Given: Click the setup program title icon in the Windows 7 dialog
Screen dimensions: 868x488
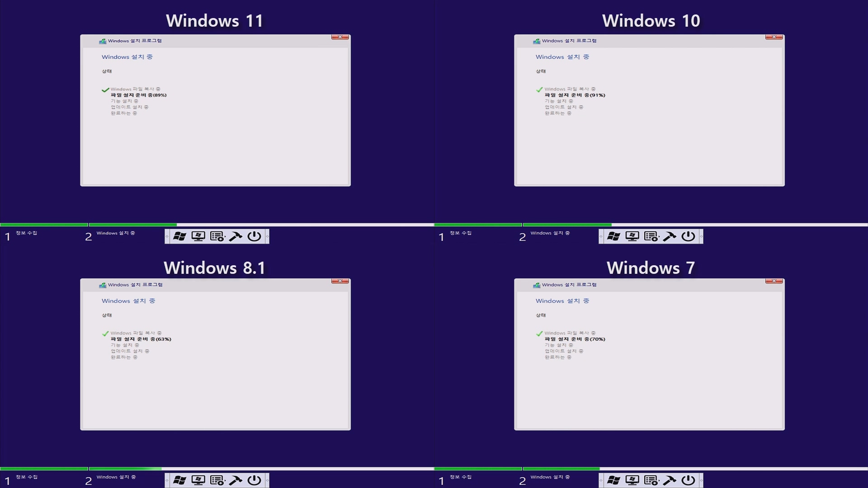Looking at the screenshot, I should [537, 285].
